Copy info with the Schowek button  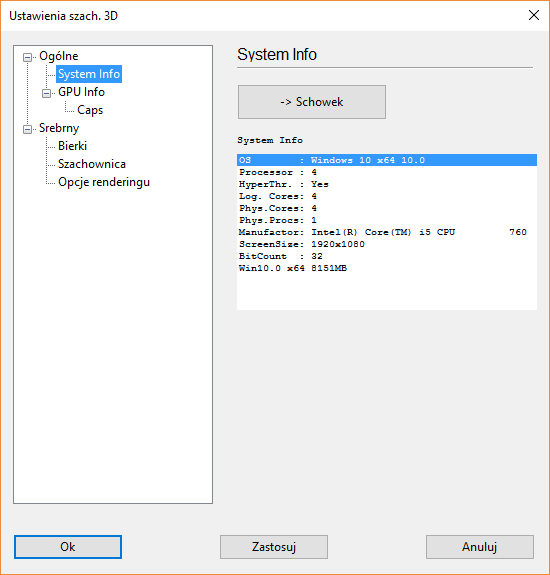pyautogui.click(x=312, y=102)
